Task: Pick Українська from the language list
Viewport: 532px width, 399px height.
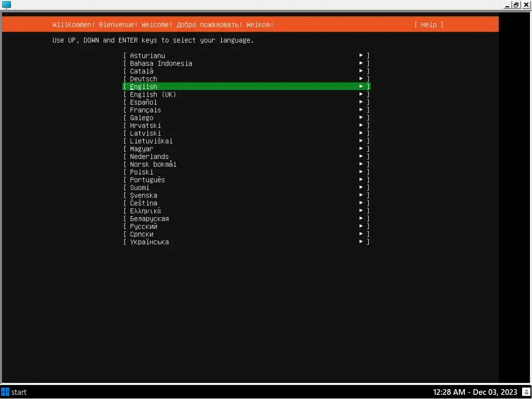Action: [x=246, y=242]
